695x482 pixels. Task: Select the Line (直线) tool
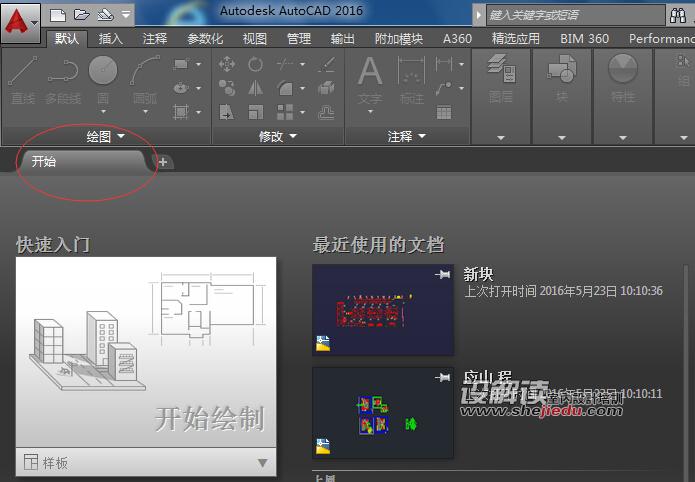click(x=23, y=80)
